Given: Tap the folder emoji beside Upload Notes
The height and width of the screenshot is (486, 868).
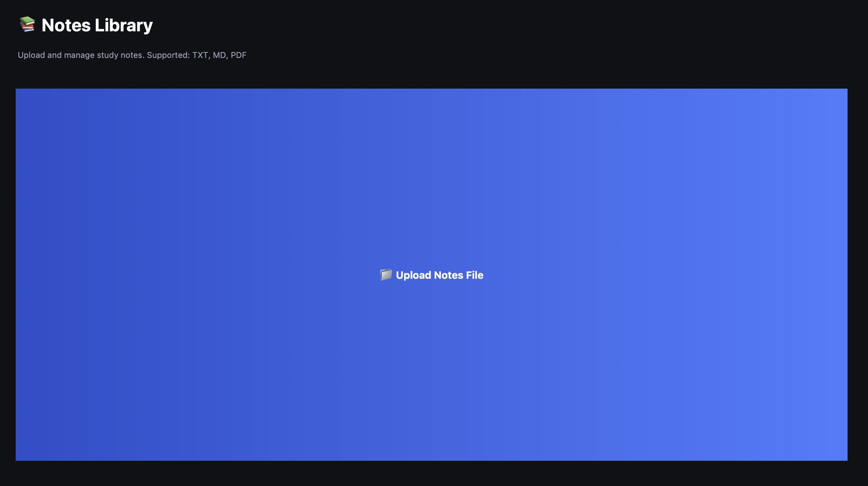Looking at the screenshot, I should (x=386, y=275).
